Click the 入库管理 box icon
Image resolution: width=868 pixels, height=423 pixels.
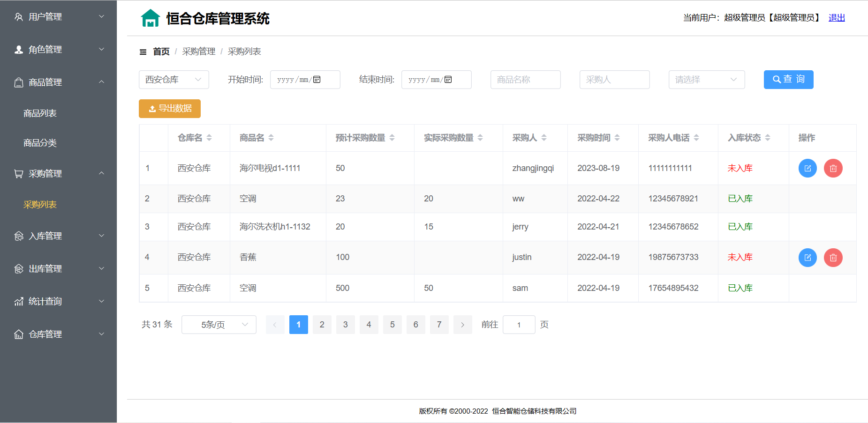click(x=19, y=236)
